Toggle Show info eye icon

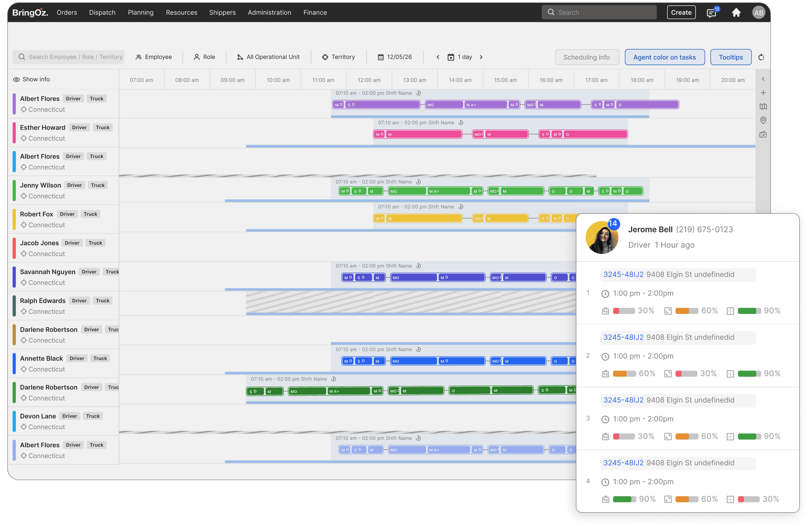[x=16, y=80]
